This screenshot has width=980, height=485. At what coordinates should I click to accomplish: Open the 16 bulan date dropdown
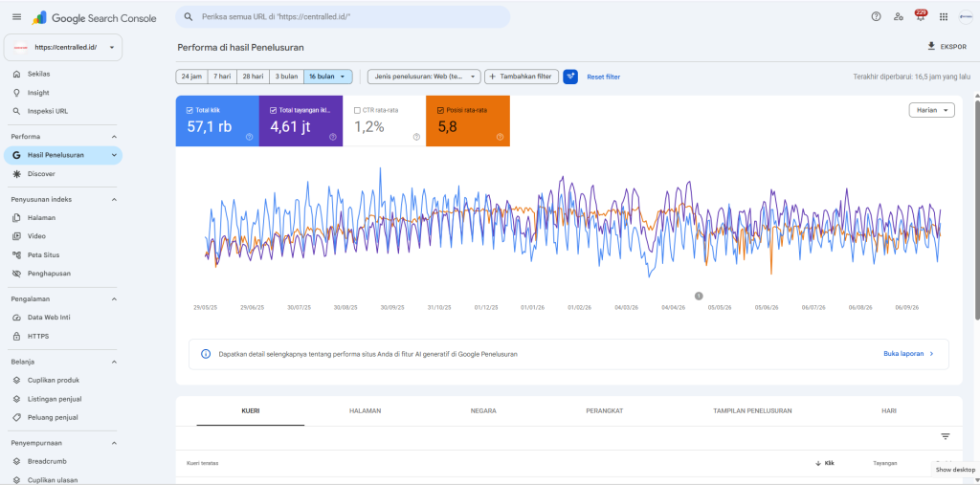[328, 77]
